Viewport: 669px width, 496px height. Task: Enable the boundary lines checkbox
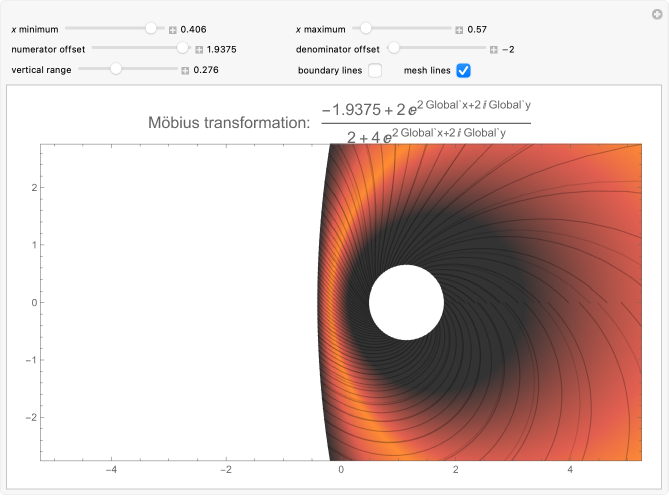click(375, 70)
